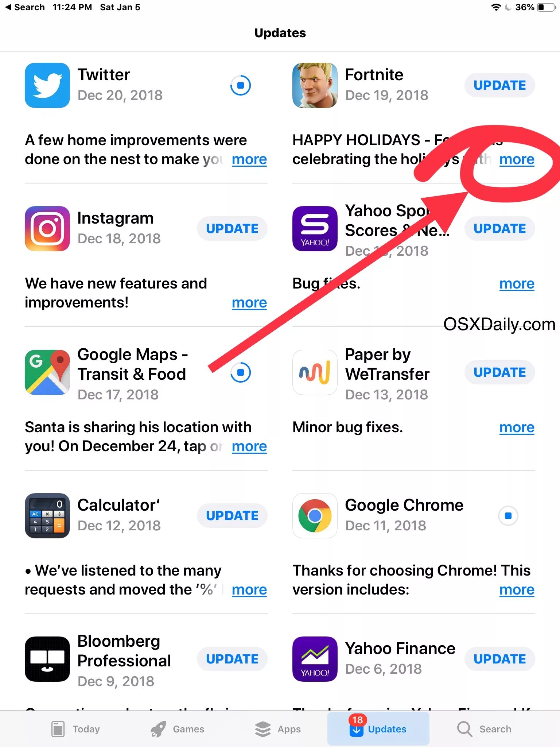Stop the Twitter update download
The width and height of the screenshot is (560, 747).
[x=241, y=85]
